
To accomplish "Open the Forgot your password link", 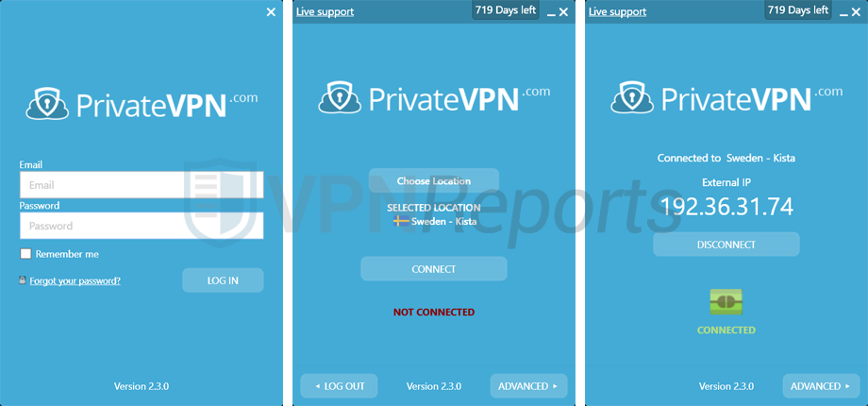I will (75, 280).
